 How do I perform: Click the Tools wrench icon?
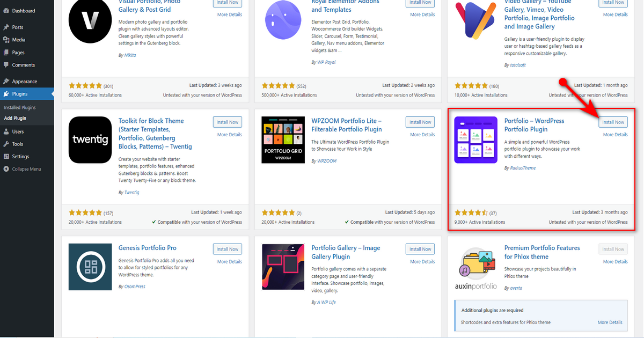pos(6,144)
